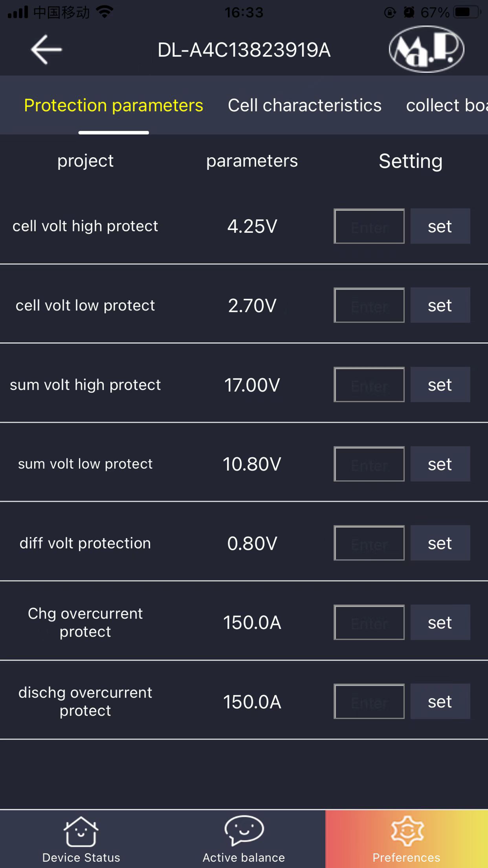Select the Protection parameters tab

coord(113,105)
